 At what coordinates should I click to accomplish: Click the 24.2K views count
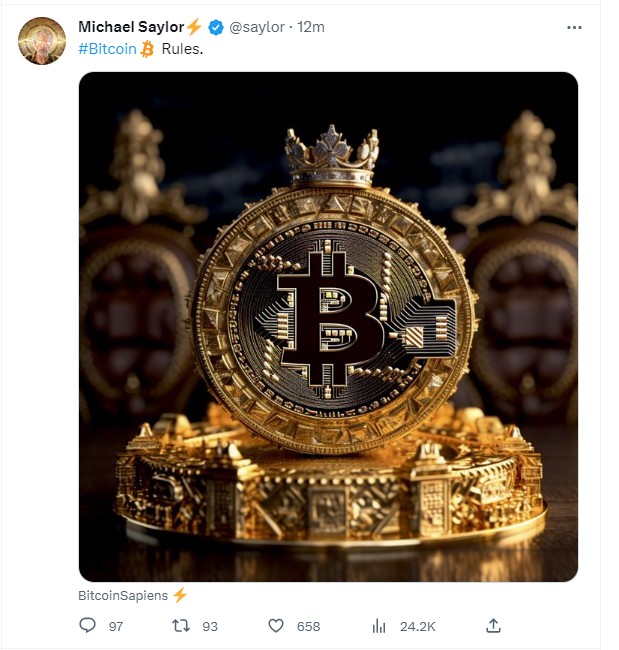click(418, 626)
